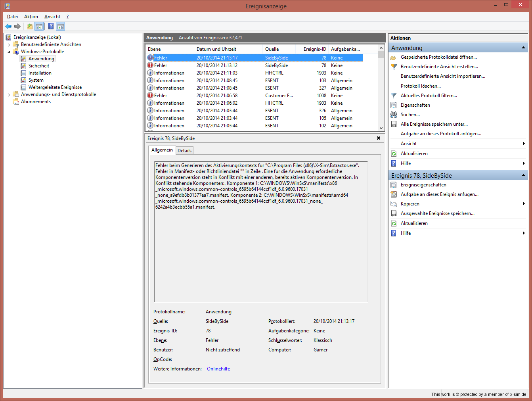Screen dimensions: 532x401
Task: Open the Aktion menu
Action: point(31,17)
